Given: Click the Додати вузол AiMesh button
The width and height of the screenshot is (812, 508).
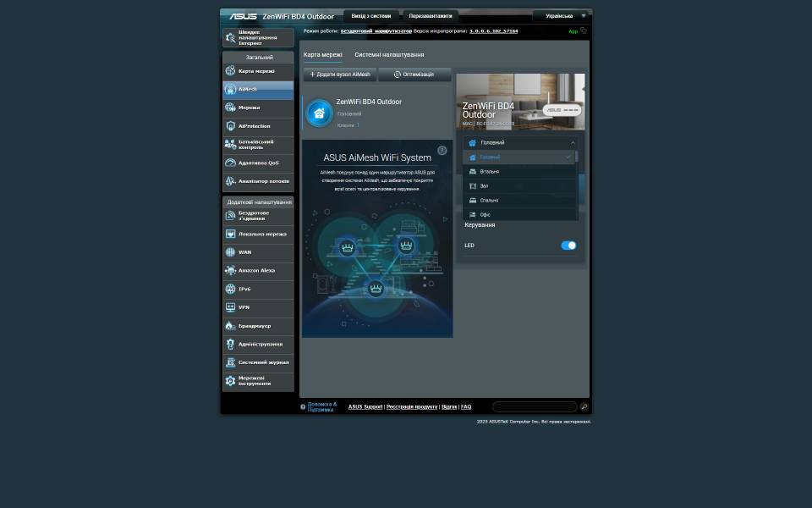Looking at the screenshot, I should coord(340,75).
